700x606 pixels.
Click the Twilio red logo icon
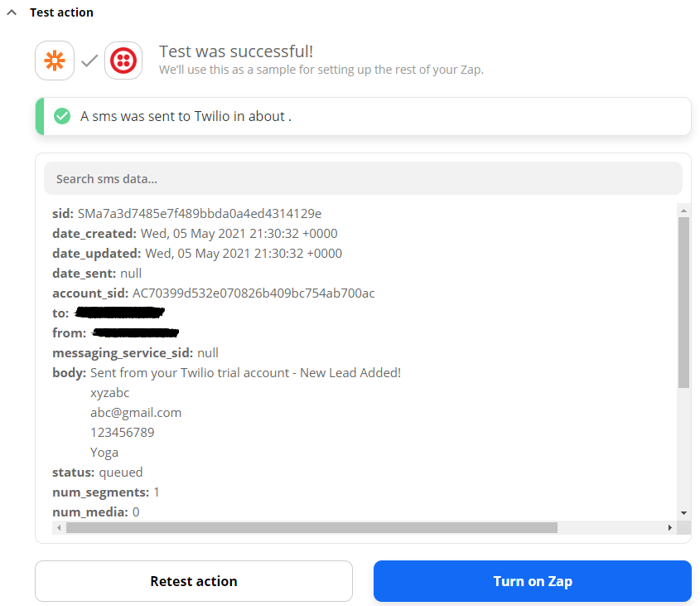[x=123, y=61]
